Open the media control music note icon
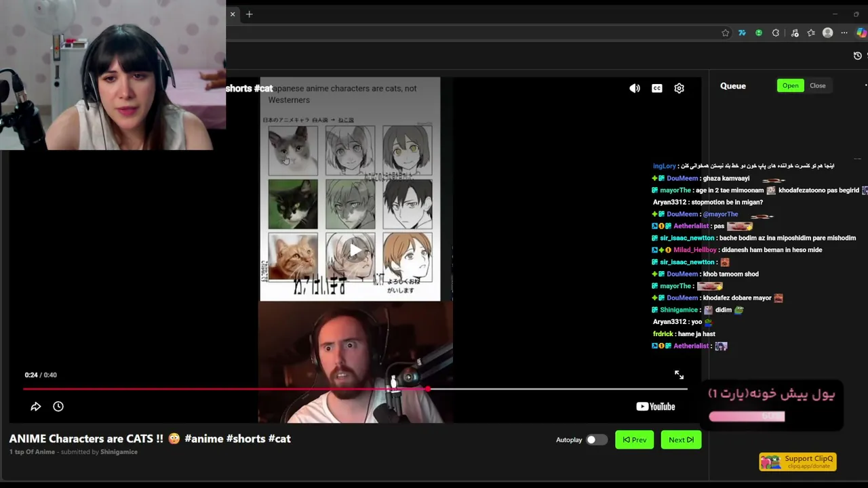This screenshot has height=488, width=868. coord(795,33)
